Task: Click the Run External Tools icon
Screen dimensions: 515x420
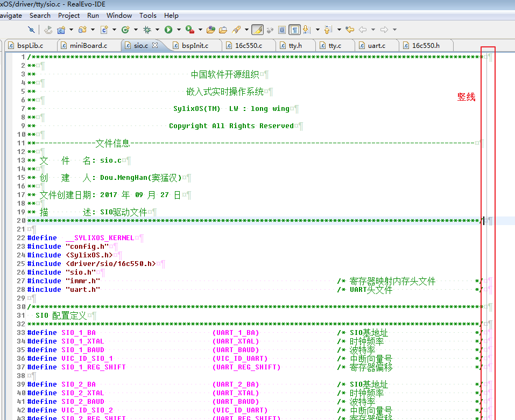Action: 190,30
